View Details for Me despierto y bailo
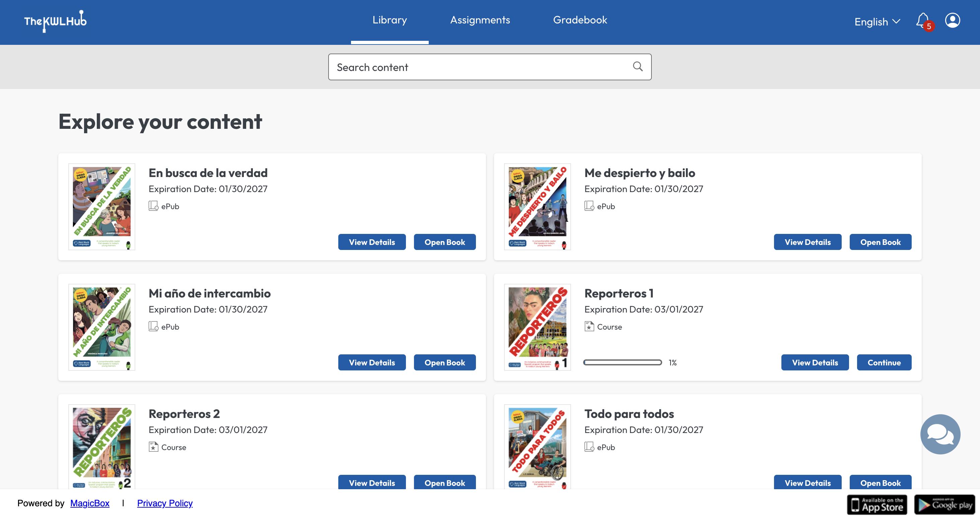 coord(807,242)
